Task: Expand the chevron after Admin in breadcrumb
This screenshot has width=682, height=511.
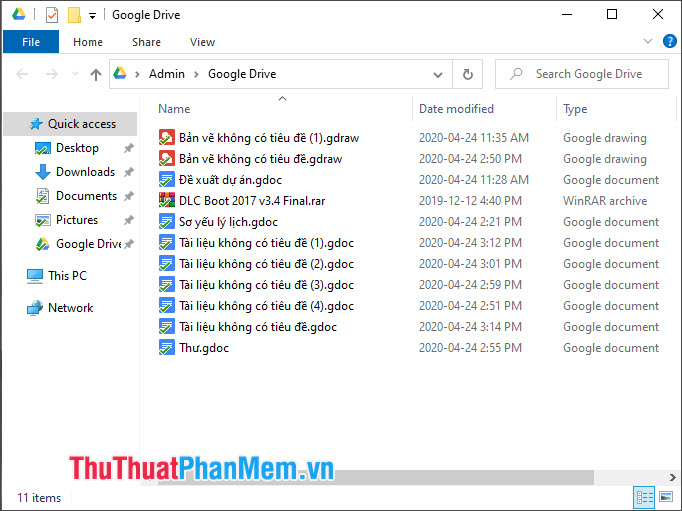Action: 196,74
